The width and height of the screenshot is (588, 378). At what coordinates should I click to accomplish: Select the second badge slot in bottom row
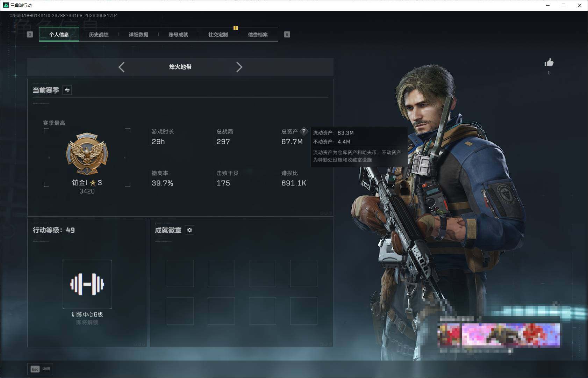[221, 311]
